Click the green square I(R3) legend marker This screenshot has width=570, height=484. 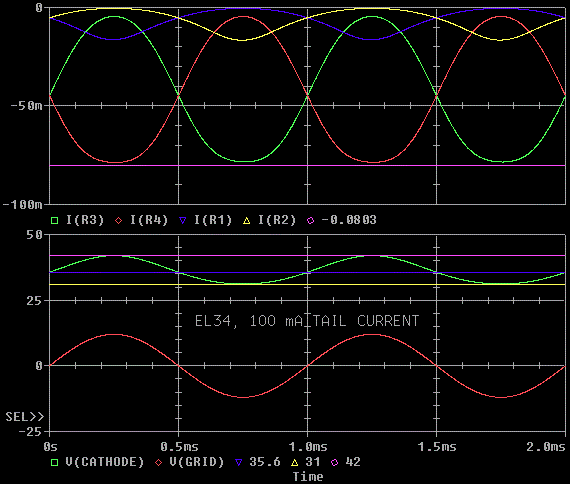(55, 220)
